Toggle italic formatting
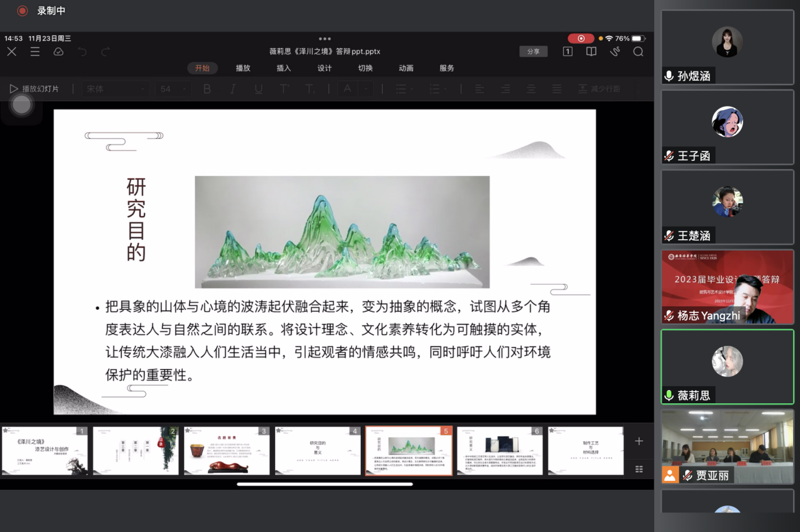 (x=233, y=89)
